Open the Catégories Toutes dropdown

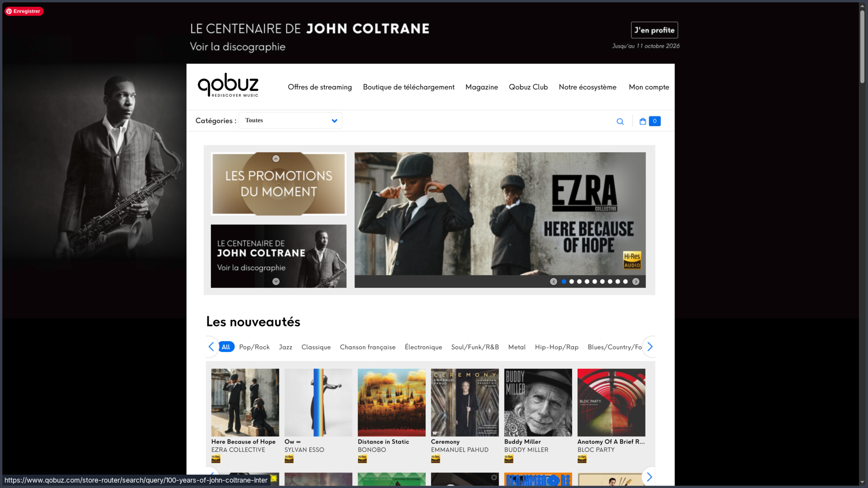tap(290, 121)
